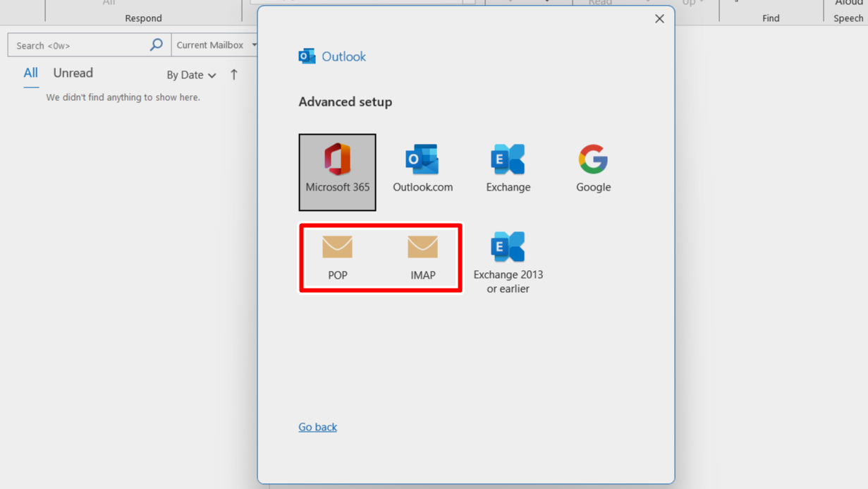Select the Microsoft 365 account type
The height and width of the screenshot is (489, 868).
point(337,172)
